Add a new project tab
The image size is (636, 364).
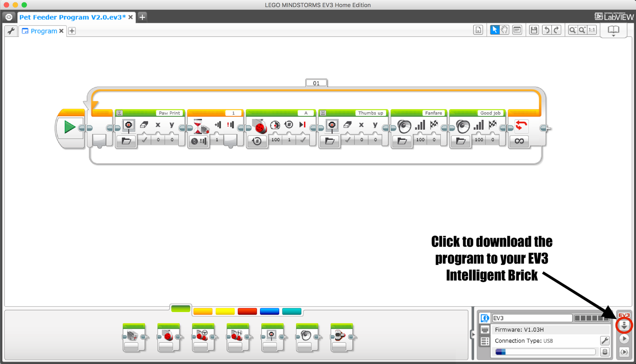tap(142, 17)
